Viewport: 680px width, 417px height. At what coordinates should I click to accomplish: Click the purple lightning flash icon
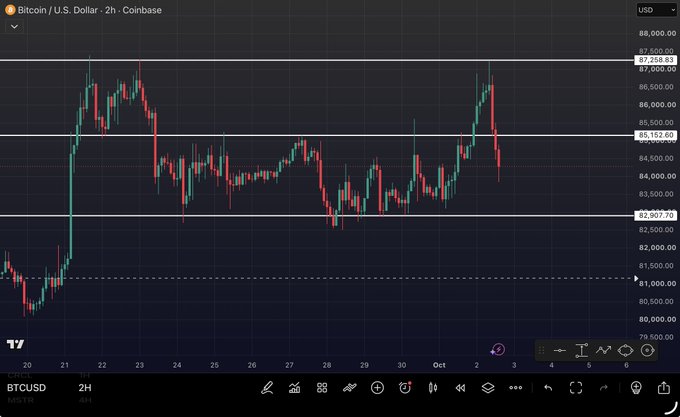coord(498,349)
